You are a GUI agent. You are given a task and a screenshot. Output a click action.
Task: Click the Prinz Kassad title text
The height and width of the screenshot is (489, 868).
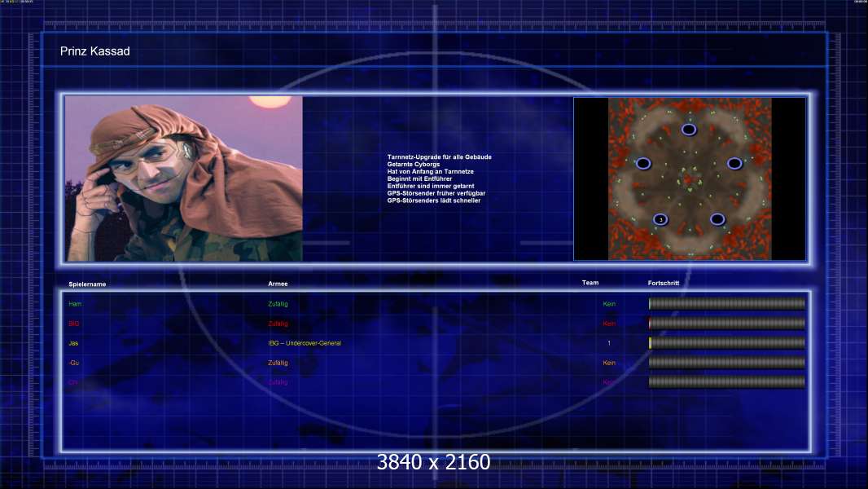pyautogui.click(x=94, y=51)
